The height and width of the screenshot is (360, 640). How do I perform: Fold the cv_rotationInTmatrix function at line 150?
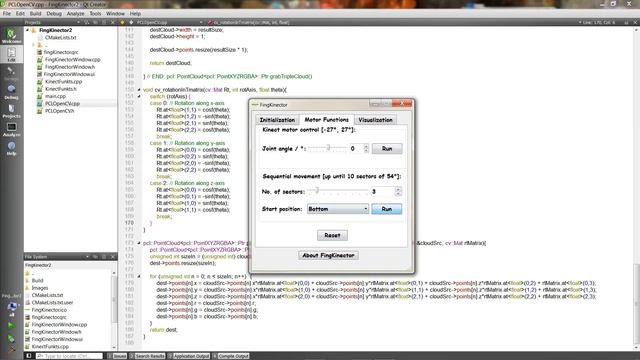139,90
